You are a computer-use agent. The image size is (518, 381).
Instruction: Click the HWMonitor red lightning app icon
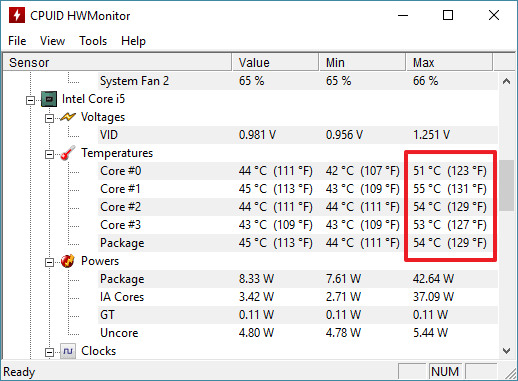[17, 15]
